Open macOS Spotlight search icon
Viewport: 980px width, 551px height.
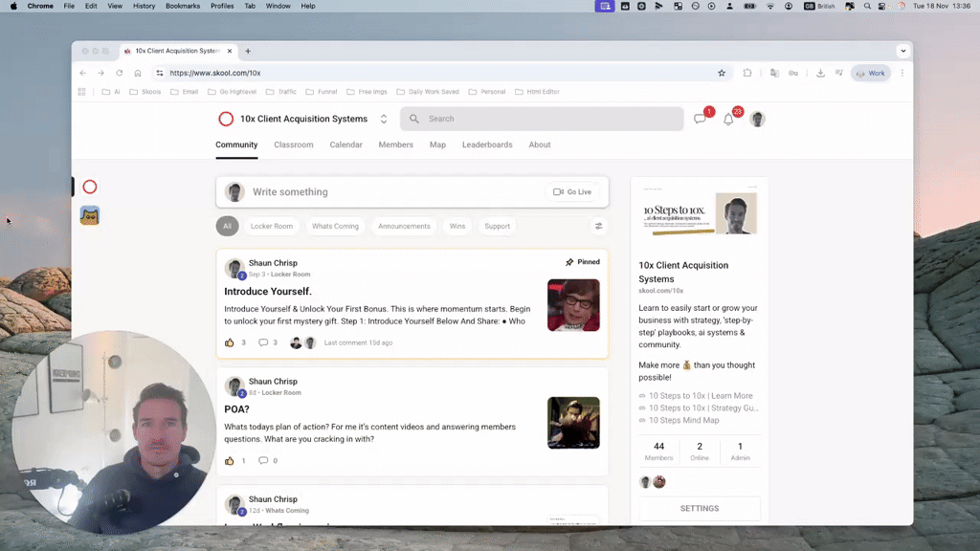click(867, 7)
